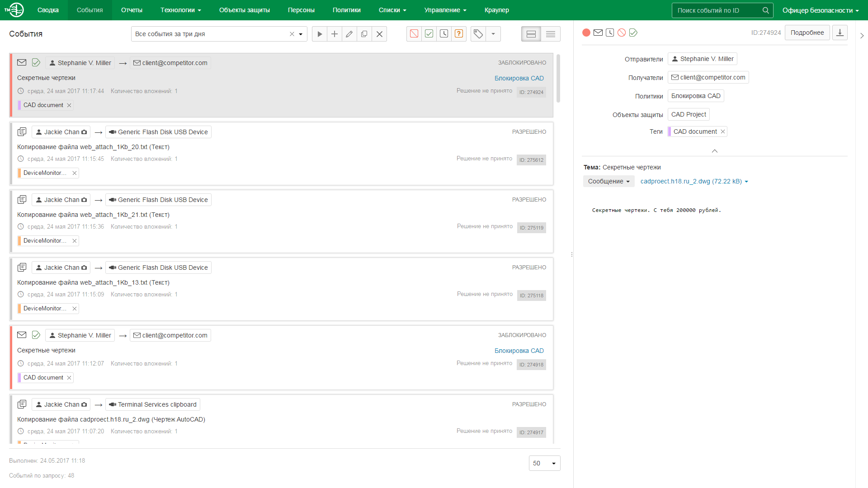This screenshot has width=868, height=488.
Task: Open the Технологии menu
Action: [x=180, y=10]
